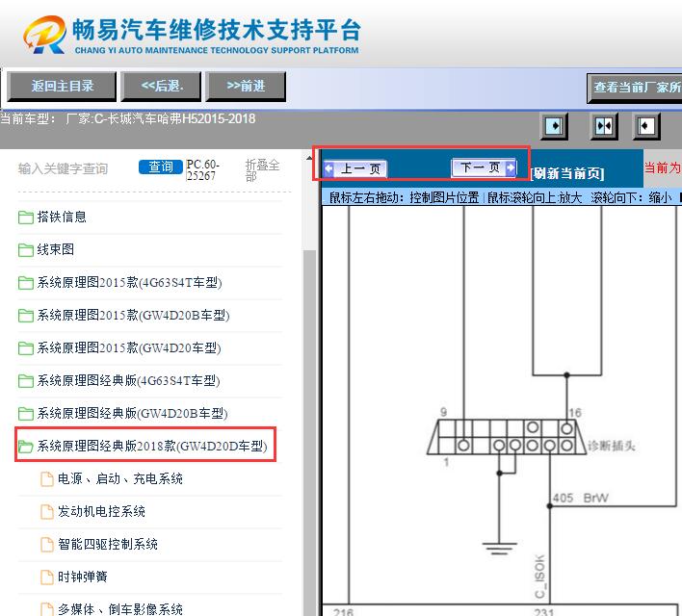682x616 pixels.
Task: Open 电源、启动、充电系统 document
Action: coord(120,478)
